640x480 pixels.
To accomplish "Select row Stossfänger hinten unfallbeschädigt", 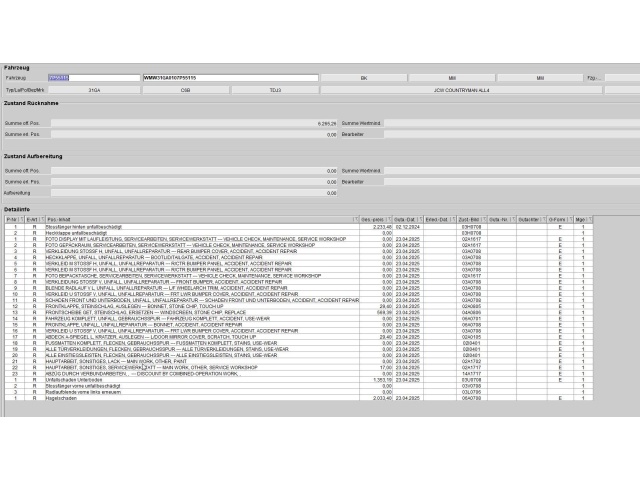I will tap(200, 227).
